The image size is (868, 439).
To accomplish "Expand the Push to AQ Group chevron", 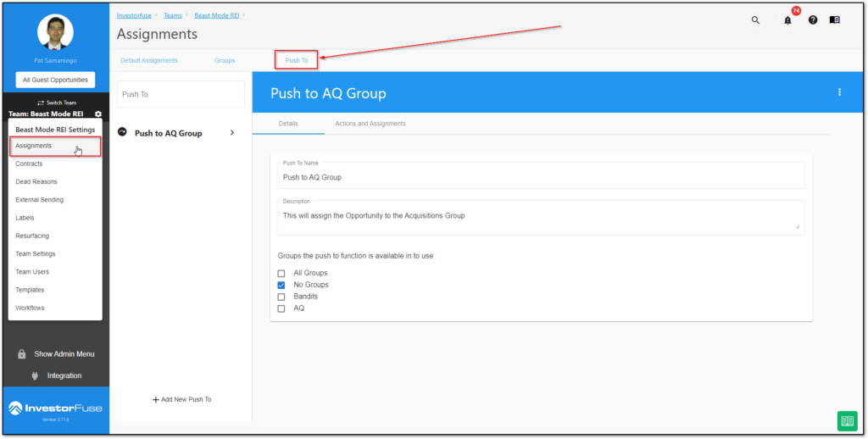I will click(x=232, y=133).
